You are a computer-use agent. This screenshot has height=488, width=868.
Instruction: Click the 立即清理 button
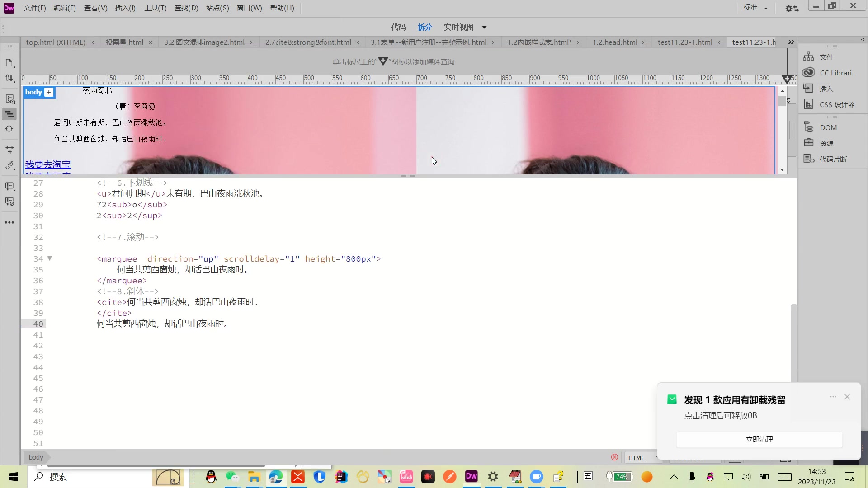point(759,439)
